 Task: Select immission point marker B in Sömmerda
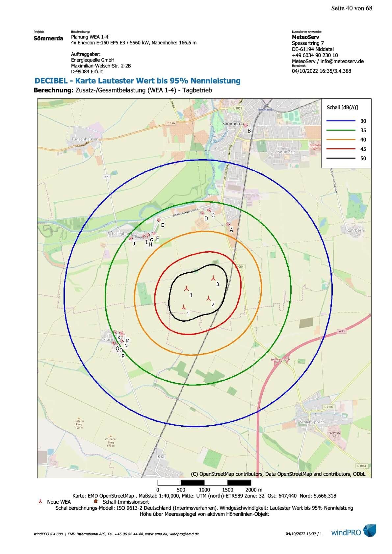pyautogui.click(x=246, y=125)
